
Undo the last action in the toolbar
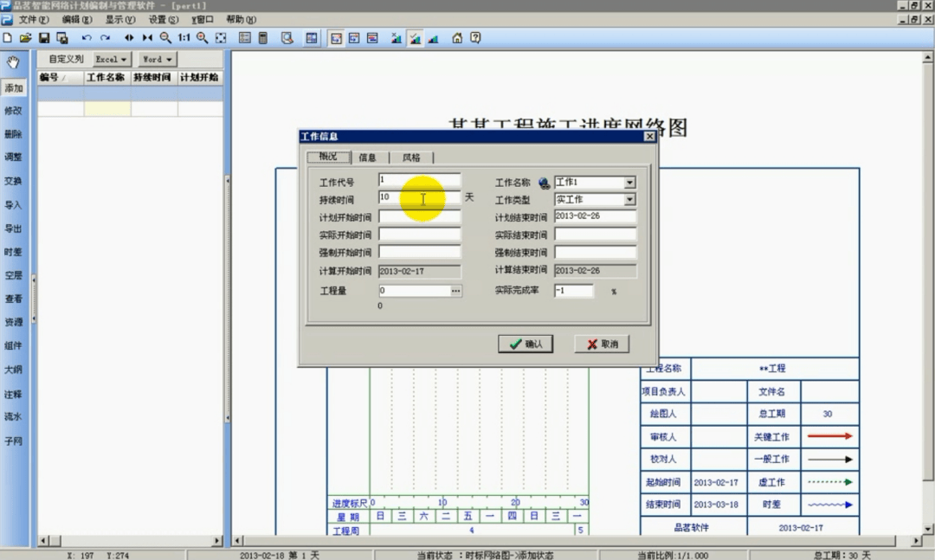coord(87,38)
